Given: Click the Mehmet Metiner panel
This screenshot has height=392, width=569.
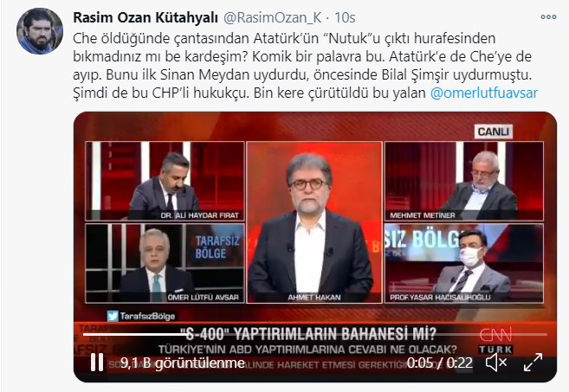Looking at the screenshot, I should point(464,181).
